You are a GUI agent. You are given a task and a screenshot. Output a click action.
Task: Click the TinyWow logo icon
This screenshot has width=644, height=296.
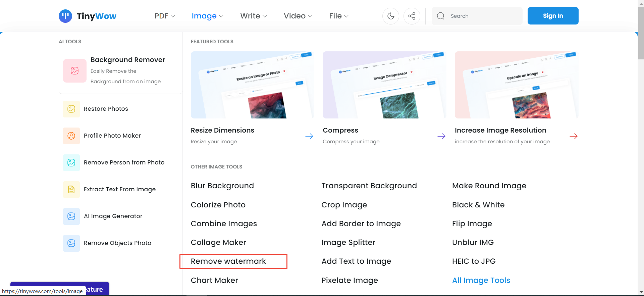tap(65, 16)
